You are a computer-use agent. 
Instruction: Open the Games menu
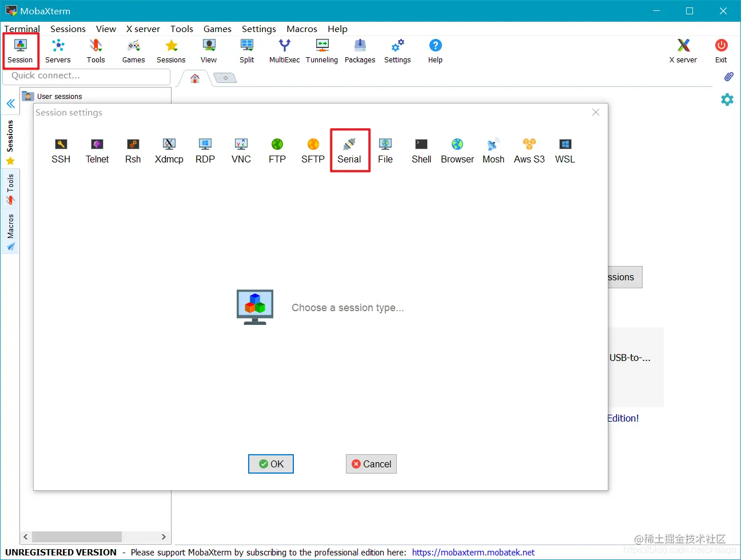point(217,29)
